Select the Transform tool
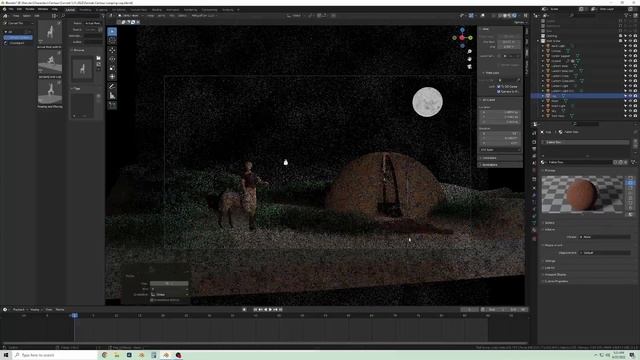 pyautogui.click(x=112, y=77)
